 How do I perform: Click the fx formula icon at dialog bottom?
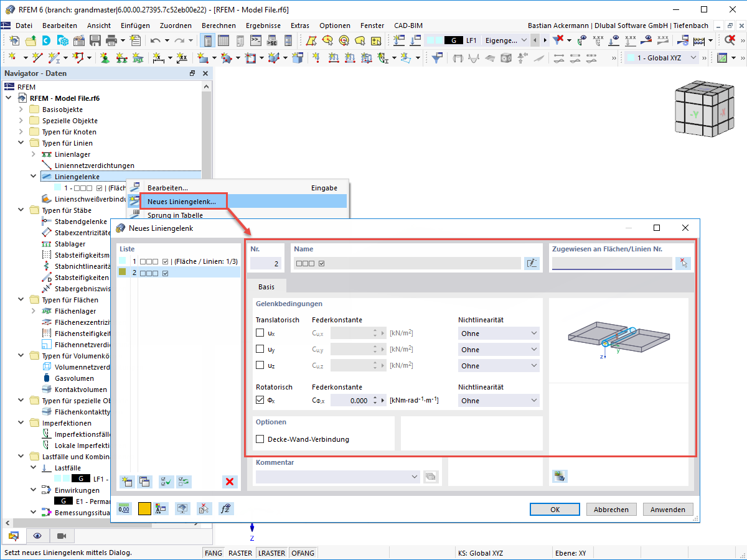(x=226, y=508)
